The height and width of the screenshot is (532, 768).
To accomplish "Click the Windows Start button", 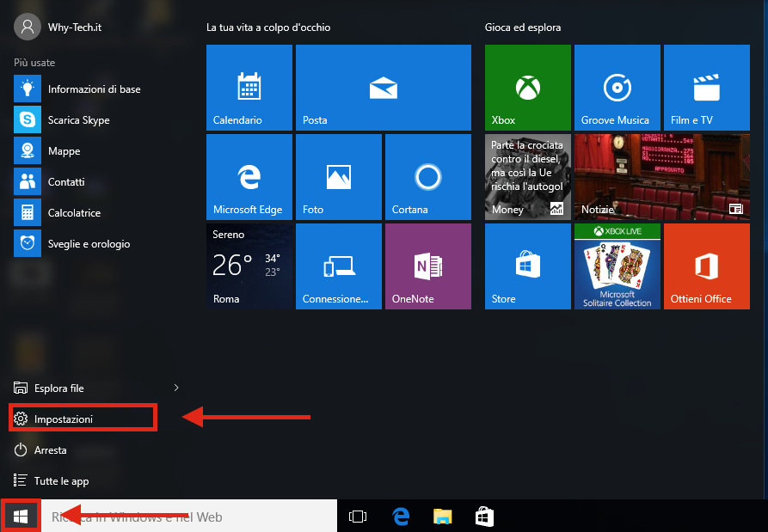I will [x=21, y=516].
